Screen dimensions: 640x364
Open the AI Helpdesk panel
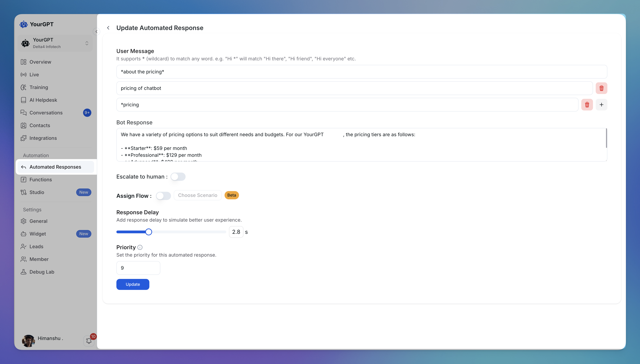43,100
